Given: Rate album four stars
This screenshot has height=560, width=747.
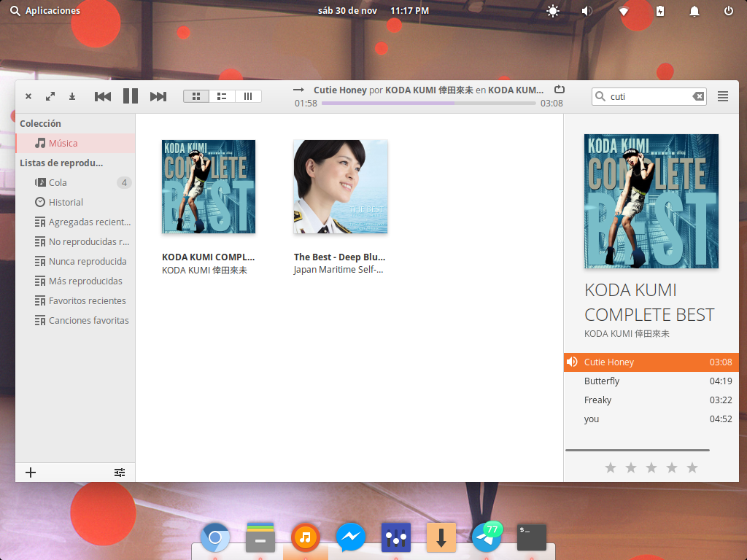Looking at the screenshot, I should click(672, 467).
